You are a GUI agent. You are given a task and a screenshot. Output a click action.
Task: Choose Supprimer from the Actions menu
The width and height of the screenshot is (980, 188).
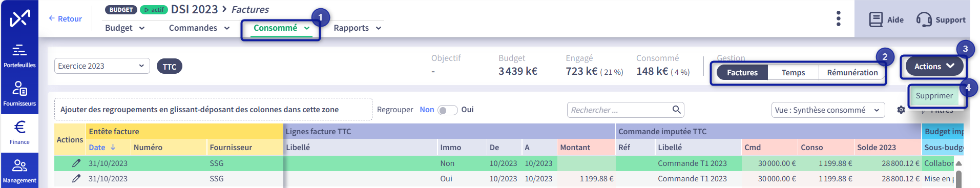pos(934,96)
